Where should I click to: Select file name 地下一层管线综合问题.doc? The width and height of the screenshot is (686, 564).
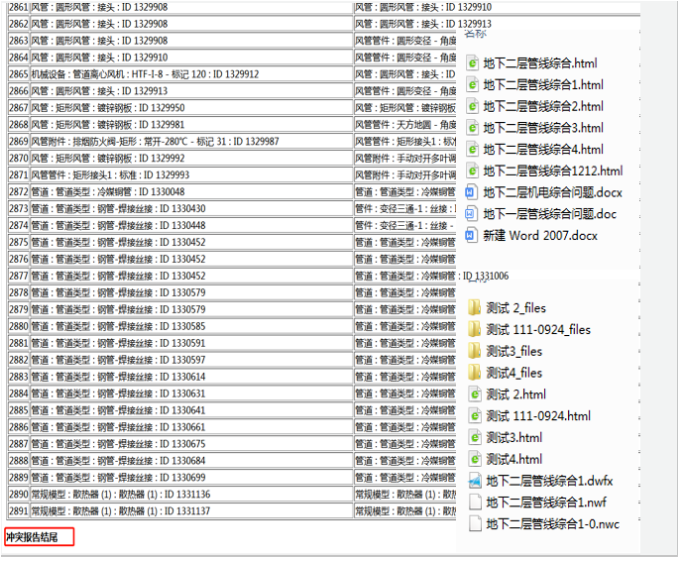point(550,214)
